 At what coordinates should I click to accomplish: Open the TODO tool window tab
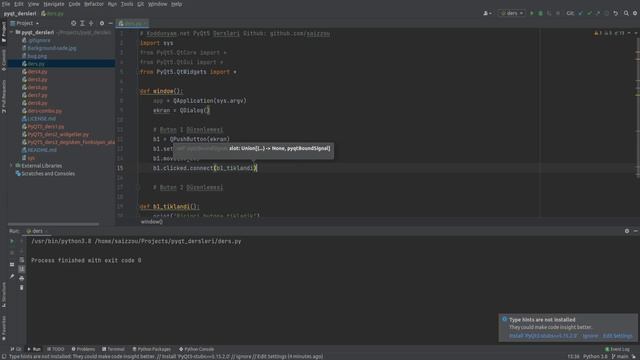(x=56, y=349)
